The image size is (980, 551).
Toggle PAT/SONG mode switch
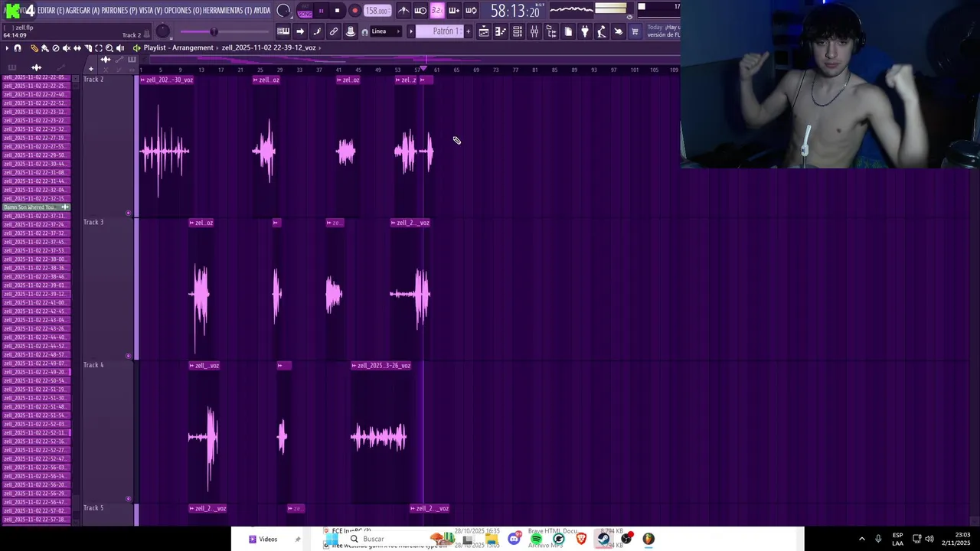pos(305,11)
